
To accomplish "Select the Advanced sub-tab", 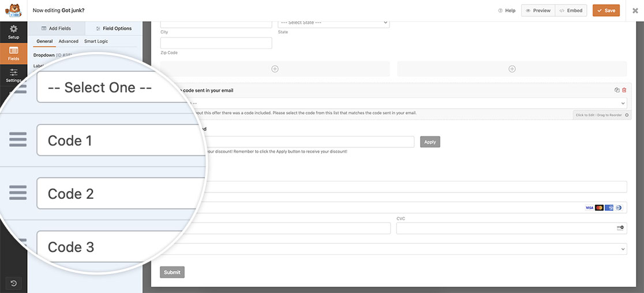I will (68, 41).
